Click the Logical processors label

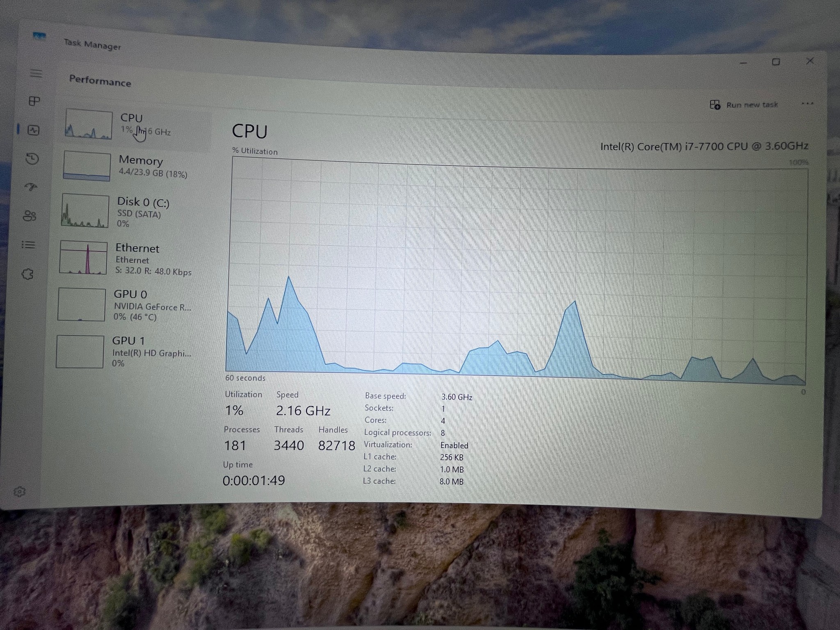point(397,433)
